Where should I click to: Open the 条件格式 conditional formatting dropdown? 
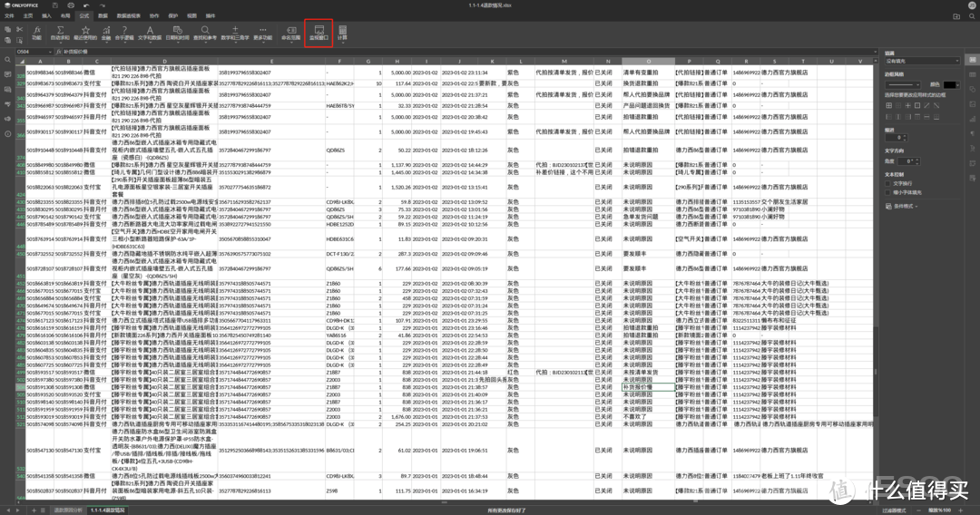(x=902, y=206)
